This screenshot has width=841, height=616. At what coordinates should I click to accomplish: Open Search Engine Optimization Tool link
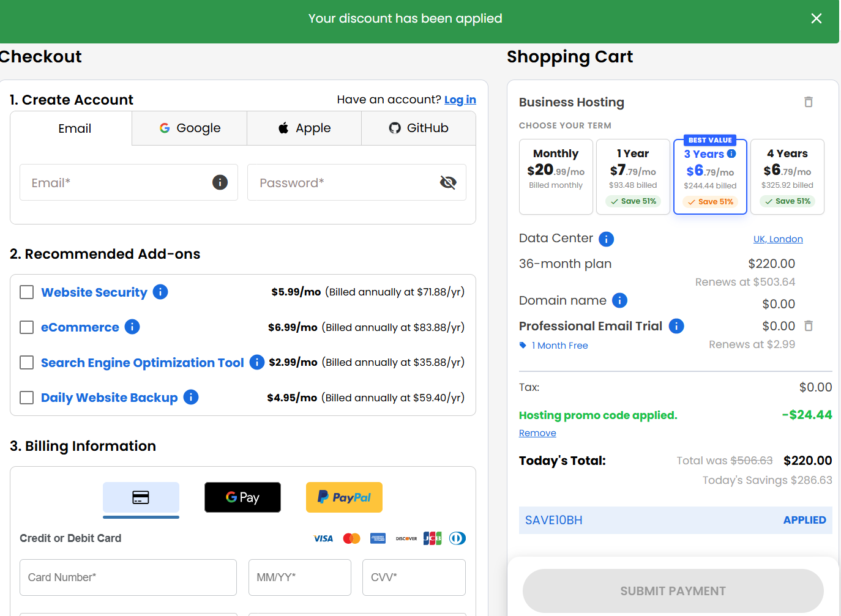coord(143,363)
